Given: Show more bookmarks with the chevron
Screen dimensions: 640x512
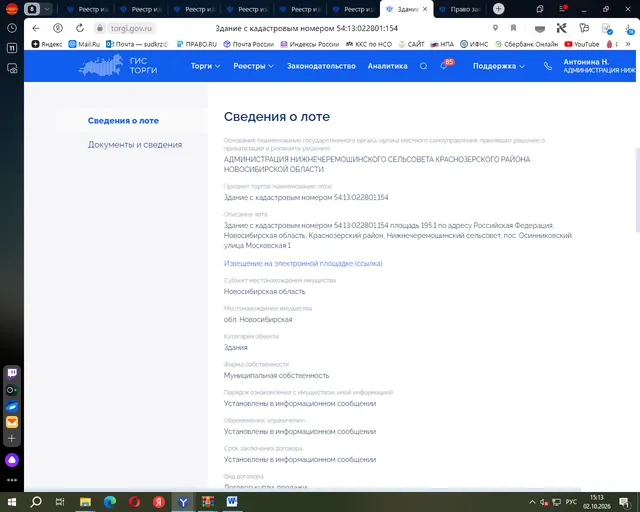Looking at the screenshot, I should (x=628, y=44).
